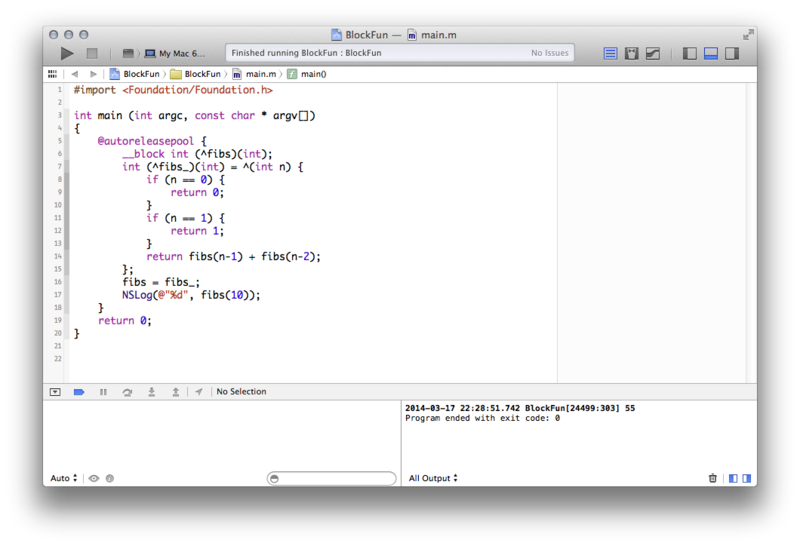Open the All Output console dropdown
This screenshot has height=546, width=800.
click(433, 478)
